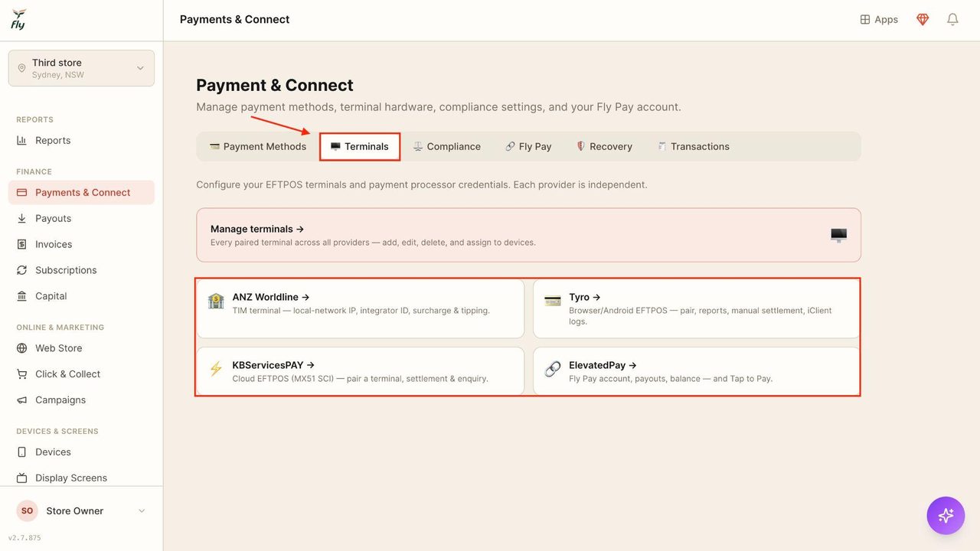Click the ElevatedPay chain link icon
The width and height of the screenshot is (980, 551).
click(553, 370)
